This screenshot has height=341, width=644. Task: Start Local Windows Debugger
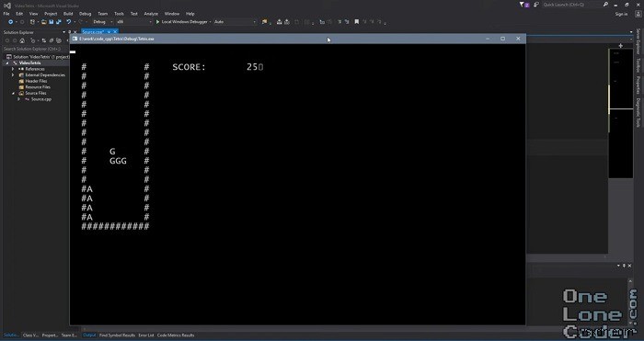182,22
